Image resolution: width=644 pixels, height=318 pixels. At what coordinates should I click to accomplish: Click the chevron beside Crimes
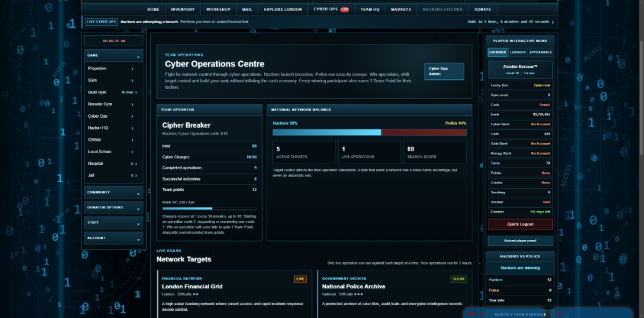(132, 140)
